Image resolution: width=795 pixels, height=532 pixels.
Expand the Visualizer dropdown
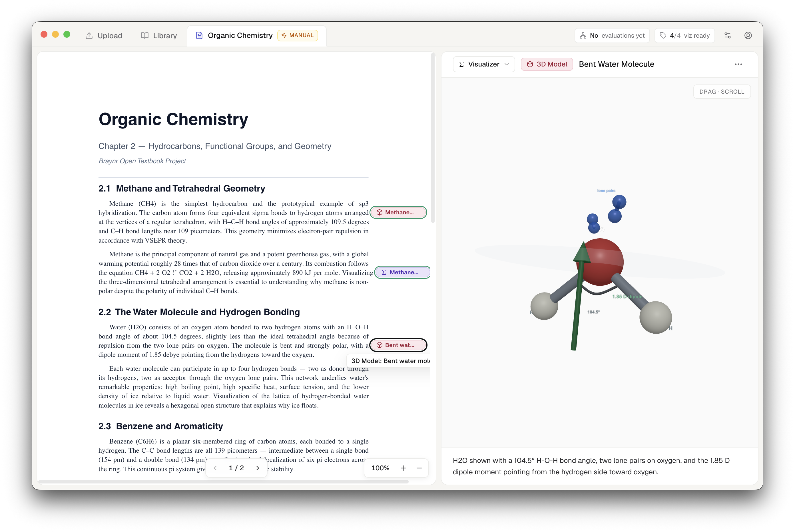pos(484,64)
